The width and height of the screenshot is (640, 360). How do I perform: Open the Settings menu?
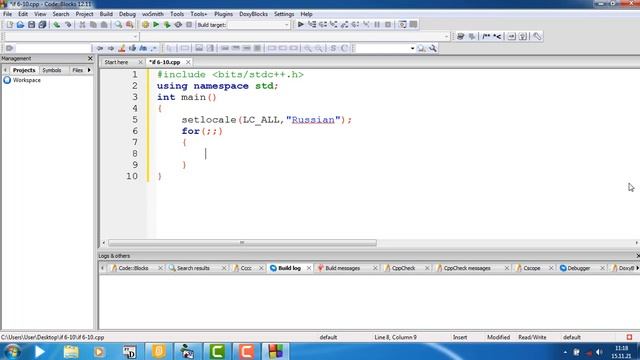(x=284, y=14)
